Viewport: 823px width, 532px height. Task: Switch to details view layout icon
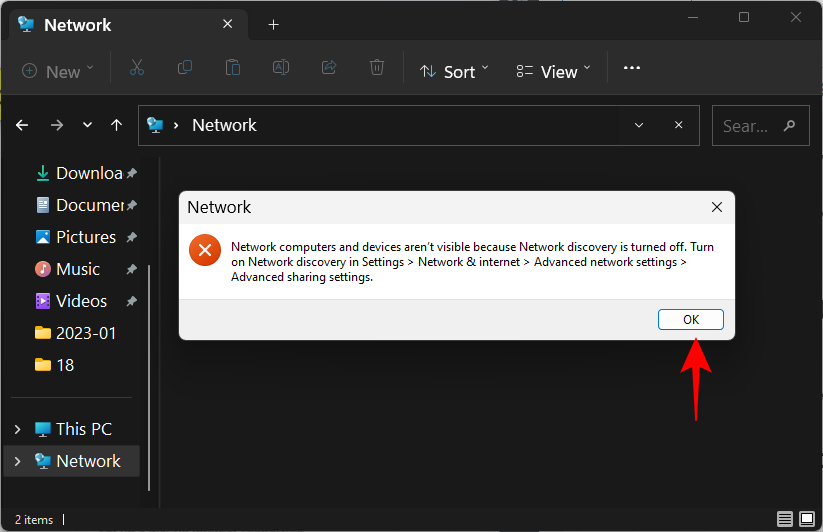[x=785, y=519]
